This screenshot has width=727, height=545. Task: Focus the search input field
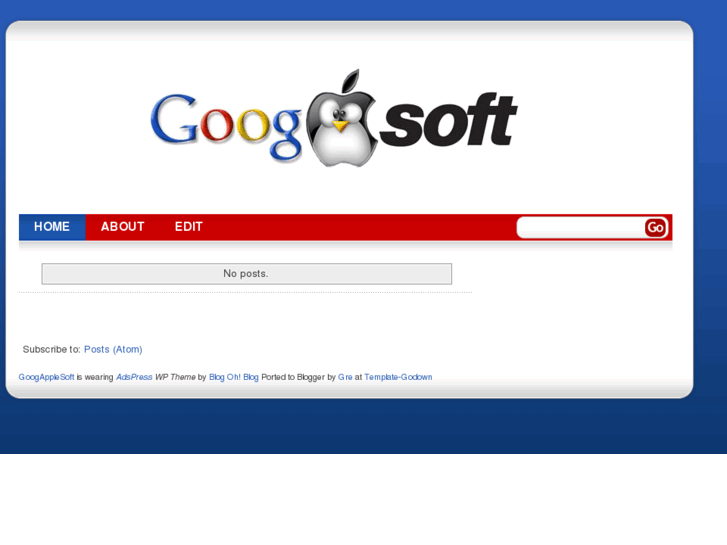click(x=581, y=227)
